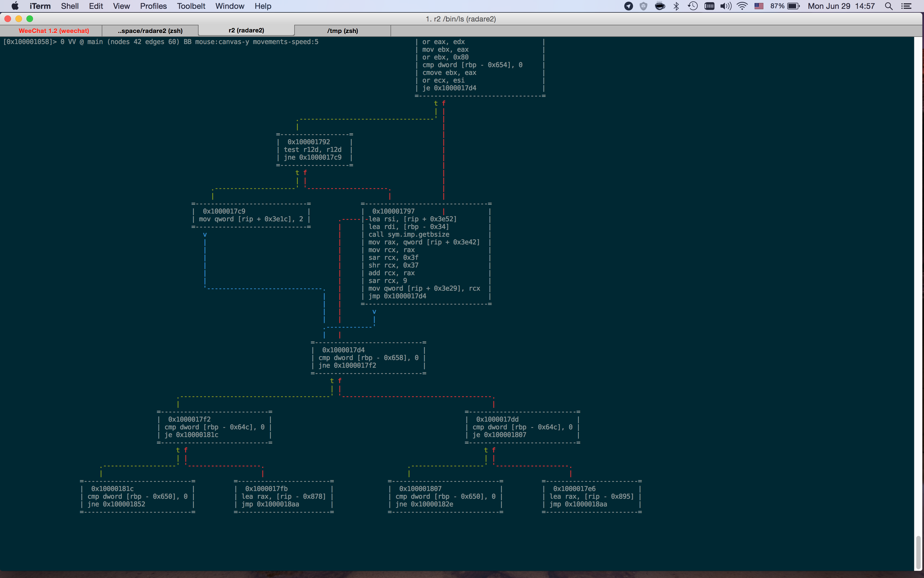Open the View menu
Viewport: 924px width, 578px height.
click(122, 6)
